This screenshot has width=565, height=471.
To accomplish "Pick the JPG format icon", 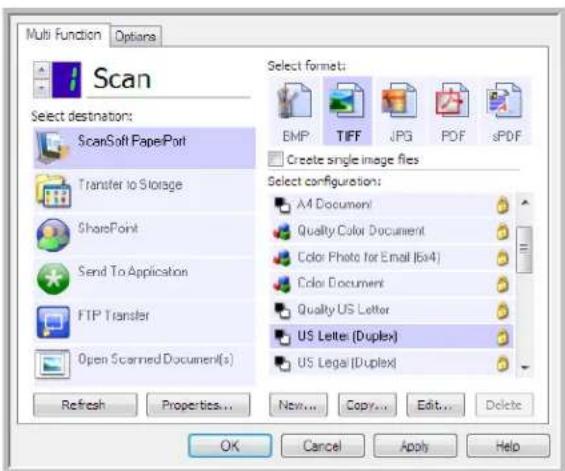I will [399, 101].
